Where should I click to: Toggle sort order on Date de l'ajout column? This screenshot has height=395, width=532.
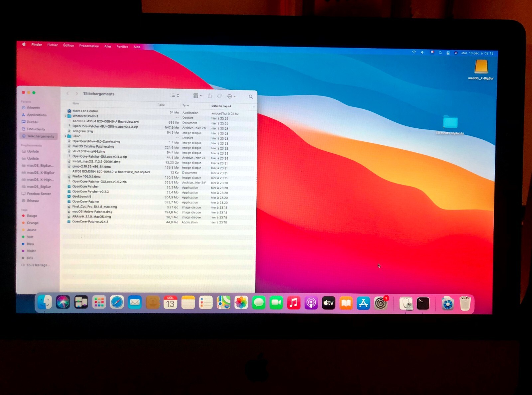[233, 106]
